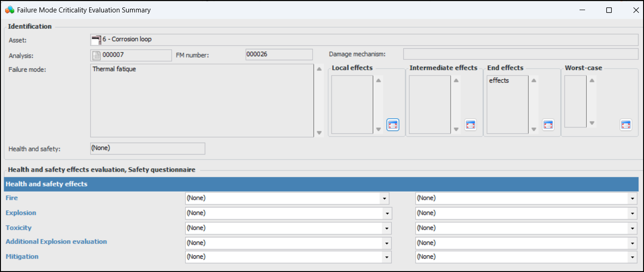Click the Fire label link

[x=12, y=198]
